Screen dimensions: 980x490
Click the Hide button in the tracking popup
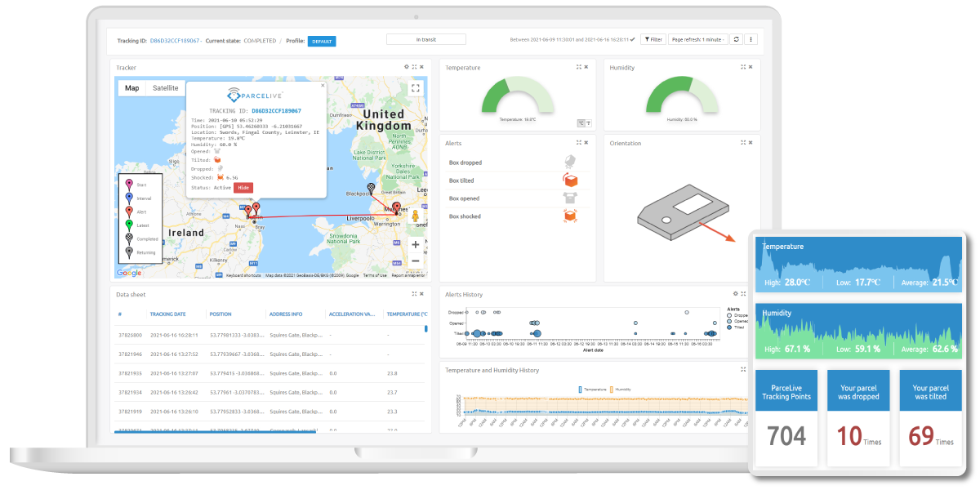tap(243, 187)
